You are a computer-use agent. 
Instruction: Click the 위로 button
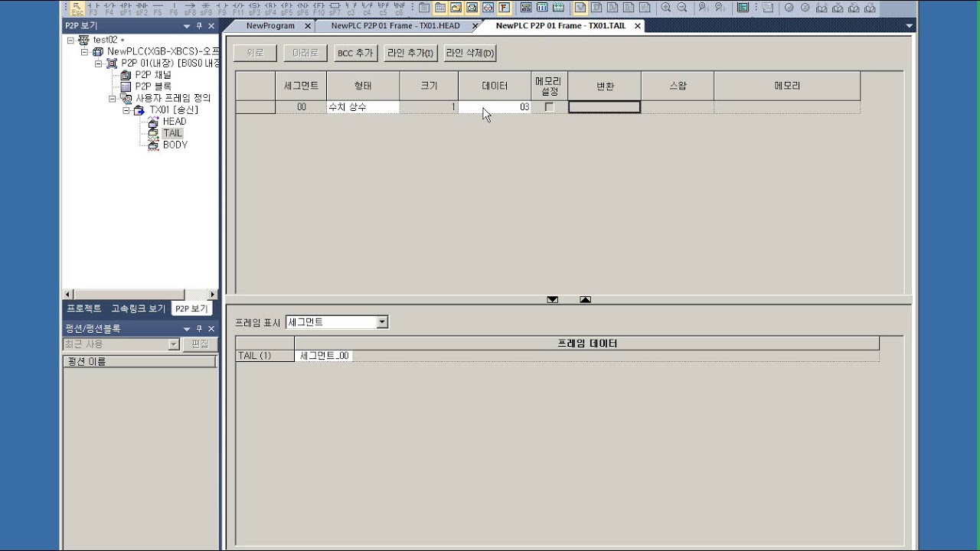pyautogui.click(x=255, y=53)
